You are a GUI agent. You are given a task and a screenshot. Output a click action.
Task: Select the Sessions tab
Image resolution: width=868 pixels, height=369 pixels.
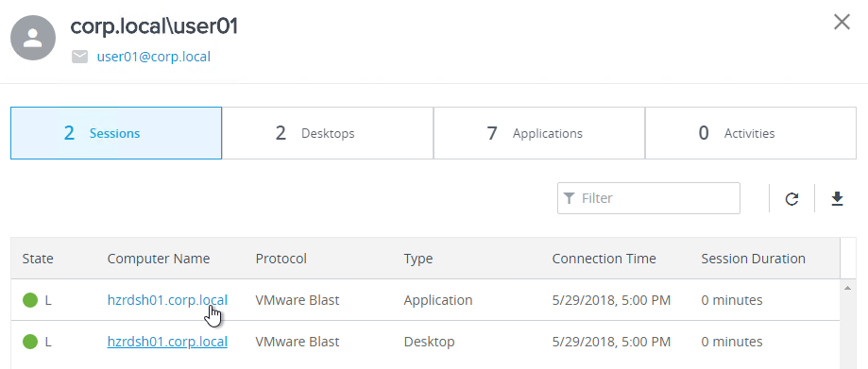116,133
